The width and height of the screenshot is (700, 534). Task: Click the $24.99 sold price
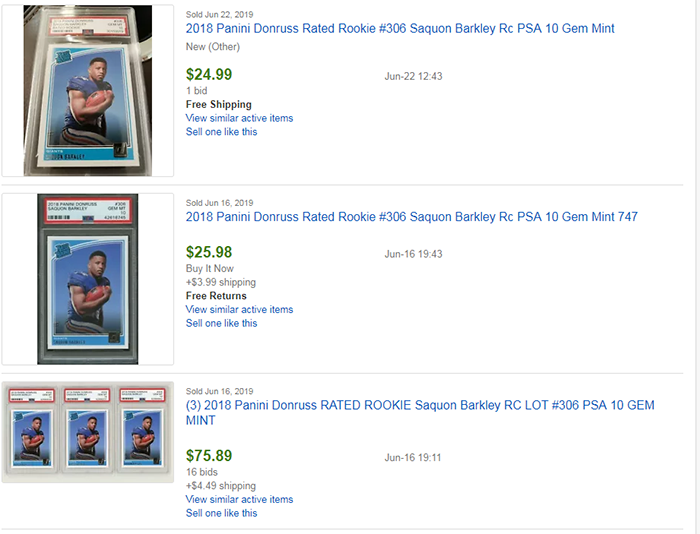(209, 74)
